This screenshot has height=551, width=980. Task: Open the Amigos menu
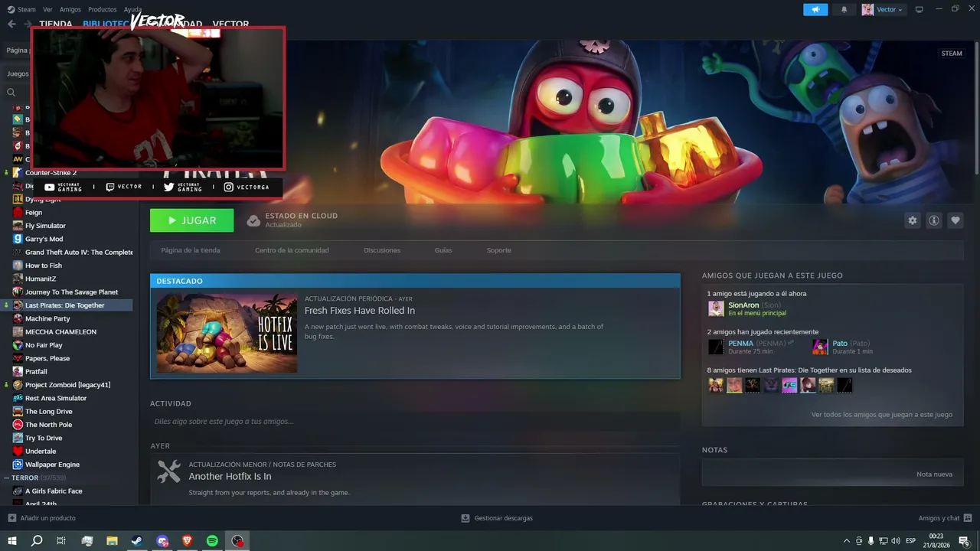click(70, 9)
